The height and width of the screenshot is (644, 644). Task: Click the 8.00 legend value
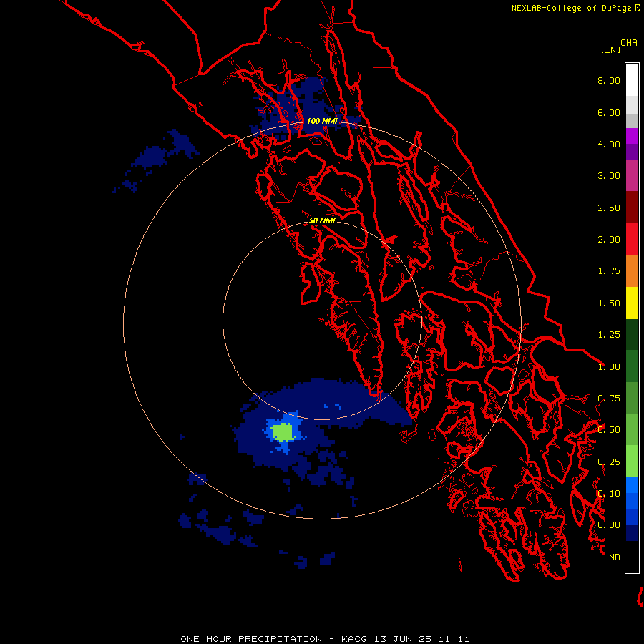pos(609,80)
